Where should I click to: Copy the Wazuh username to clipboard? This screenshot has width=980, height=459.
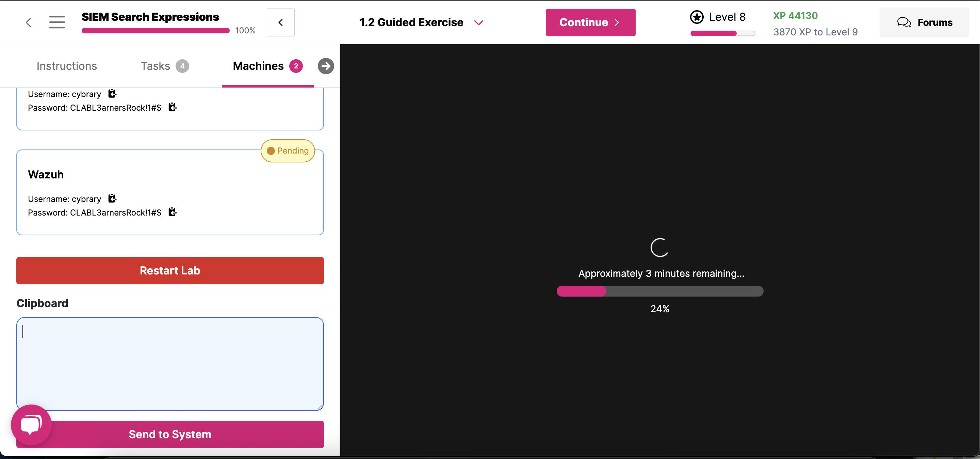pyautogui.click(x=112, y=198)
